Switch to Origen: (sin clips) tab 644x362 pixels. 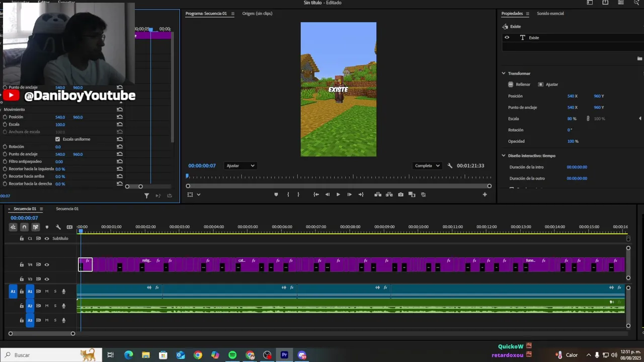(257, 14)
